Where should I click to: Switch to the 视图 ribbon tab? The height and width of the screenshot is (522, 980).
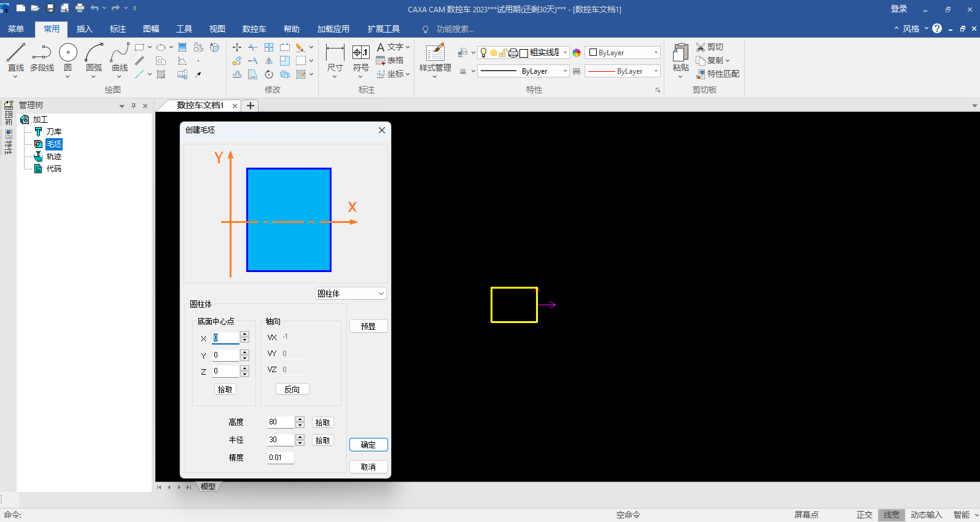[x=217, y=29]
